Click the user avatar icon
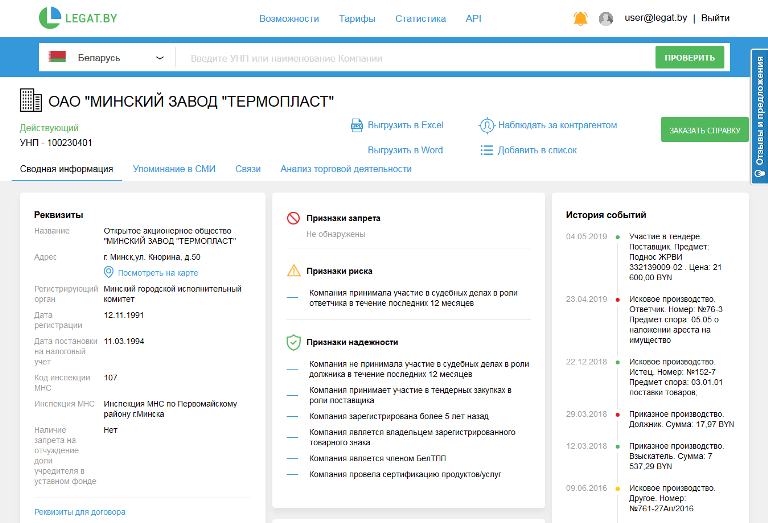The image size is (768, 523). click(x=606, y=19)
